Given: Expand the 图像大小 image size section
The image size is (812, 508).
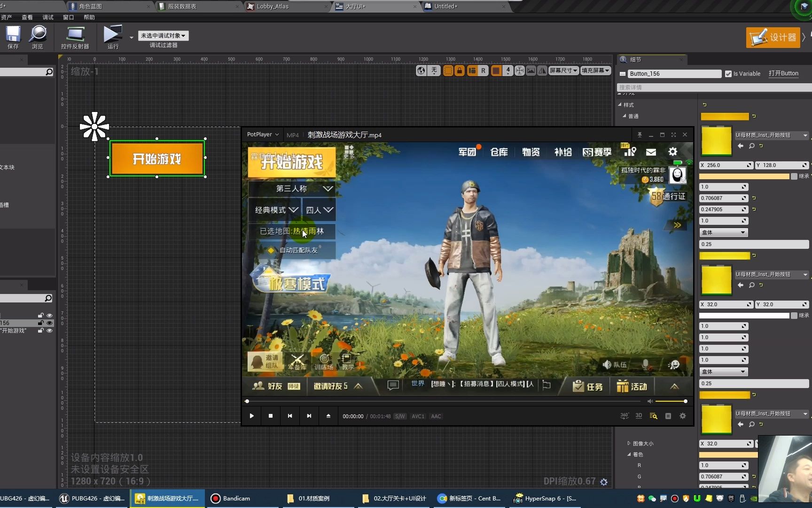Looking at the screenshot, I should (x=629, y=444).
